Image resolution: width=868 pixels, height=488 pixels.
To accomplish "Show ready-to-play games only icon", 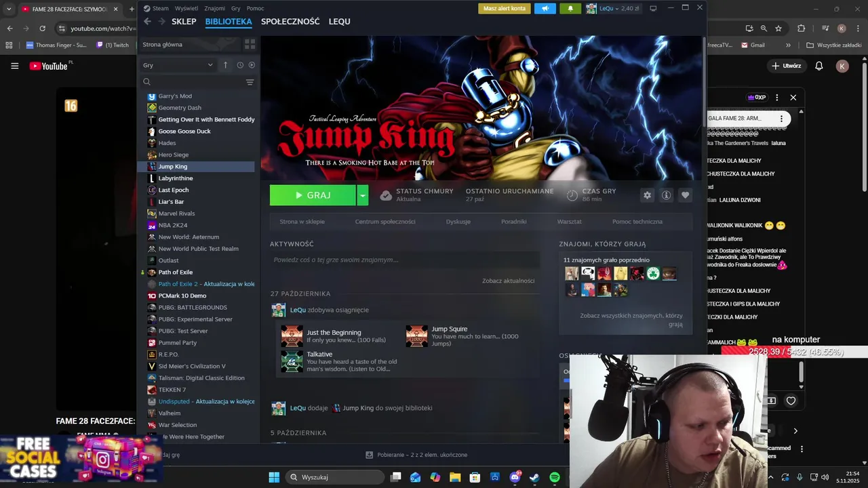I will click(252, 65).
